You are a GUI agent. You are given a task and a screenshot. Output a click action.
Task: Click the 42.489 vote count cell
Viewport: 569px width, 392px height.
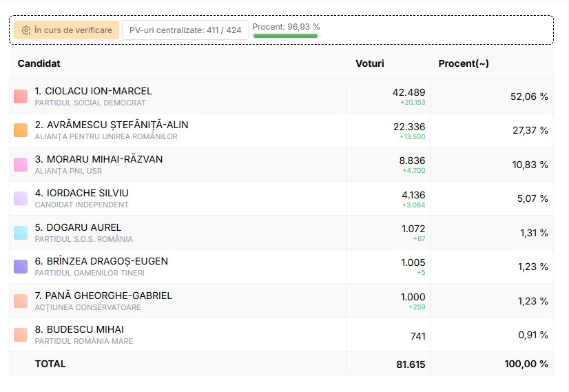(408, 92)
